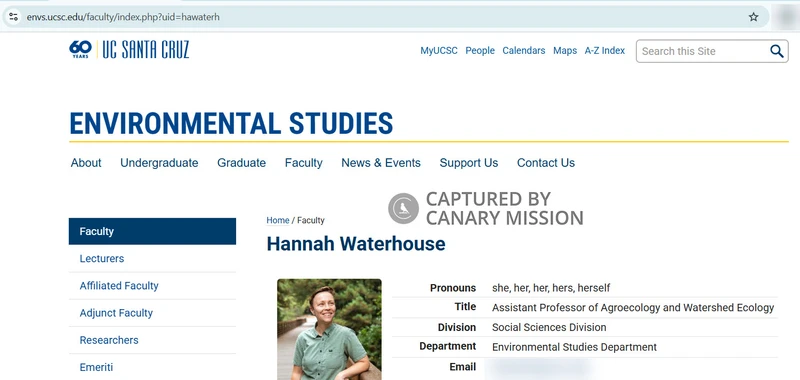Viewport: 800px width, 380px height.
Task: Click Social Sciences Division text
Action: [549, 327]
